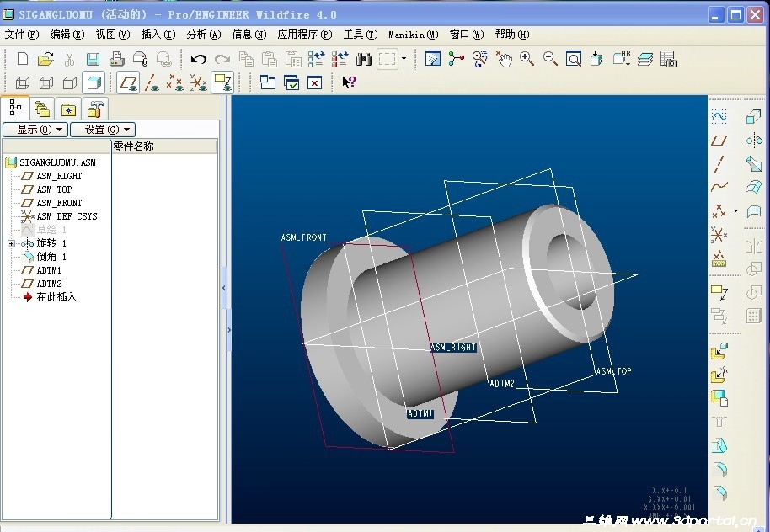The width and height of the screenshot is (770, 532).
Task: Click the datum axis tool in right toolbar
Action: 719,164
